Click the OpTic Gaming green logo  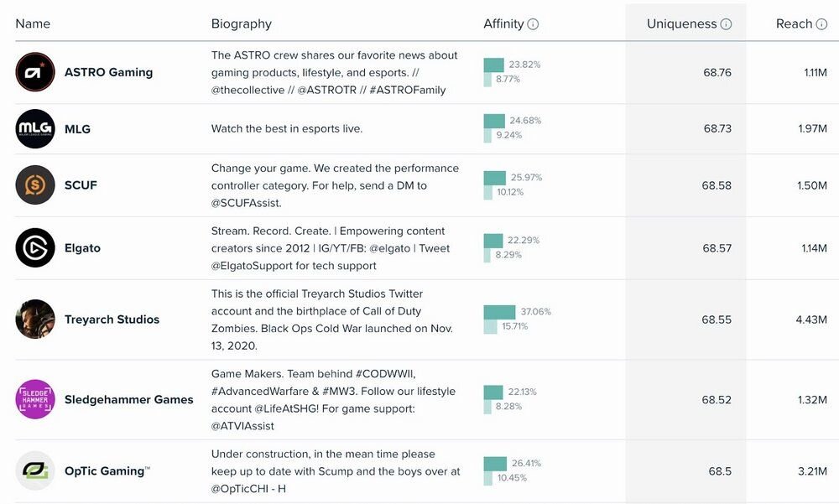coord(35,471)
